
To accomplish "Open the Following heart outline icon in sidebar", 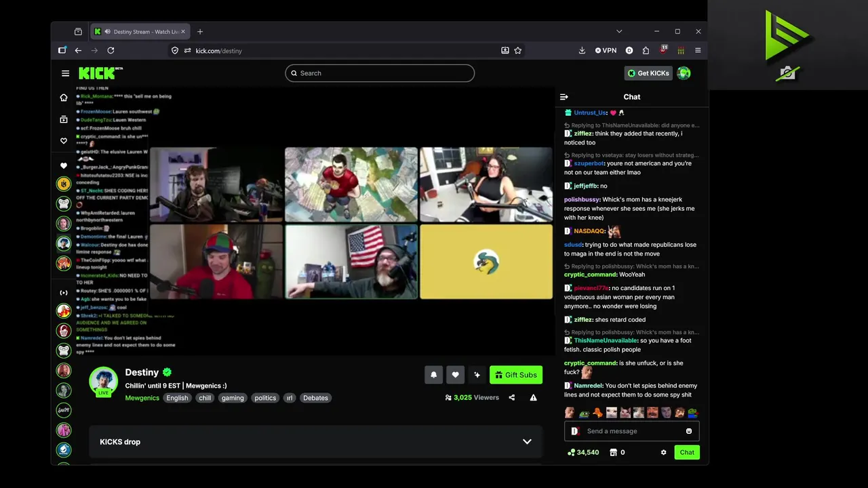I will tap(64, 141).
